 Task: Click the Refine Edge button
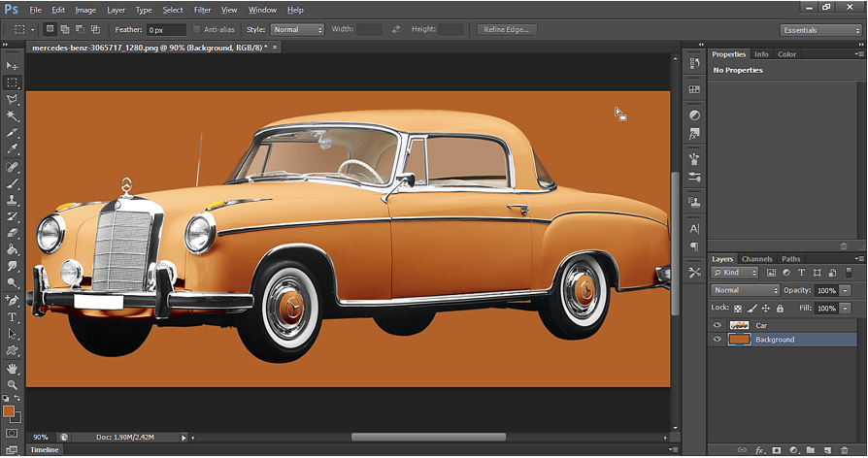[506, 30]
